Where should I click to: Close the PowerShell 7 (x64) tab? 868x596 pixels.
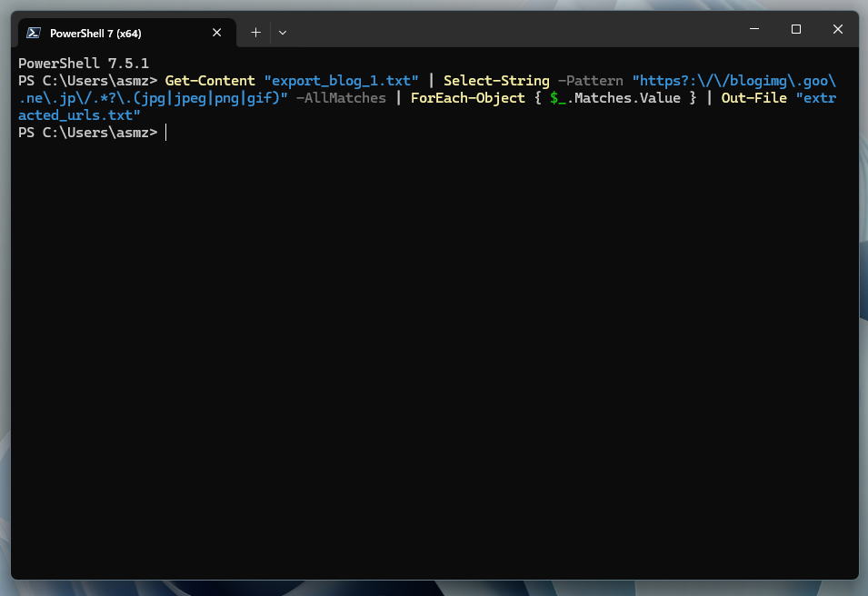[216, 33]
